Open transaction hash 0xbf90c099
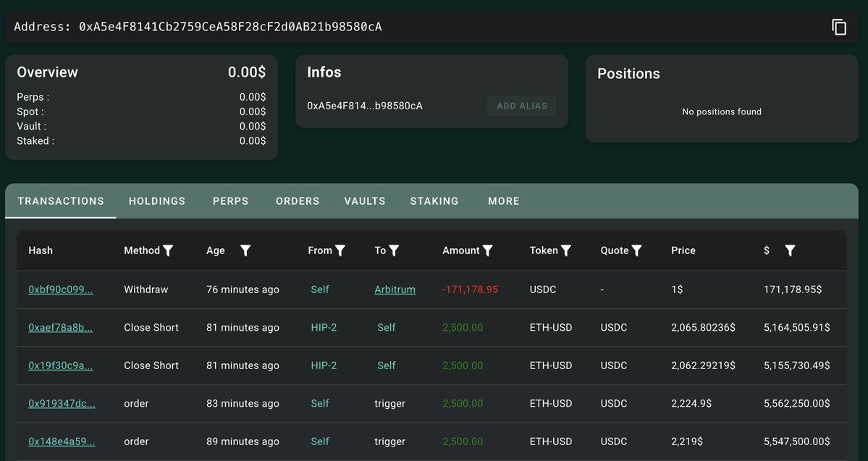868x461 pixels. point(61,289)
